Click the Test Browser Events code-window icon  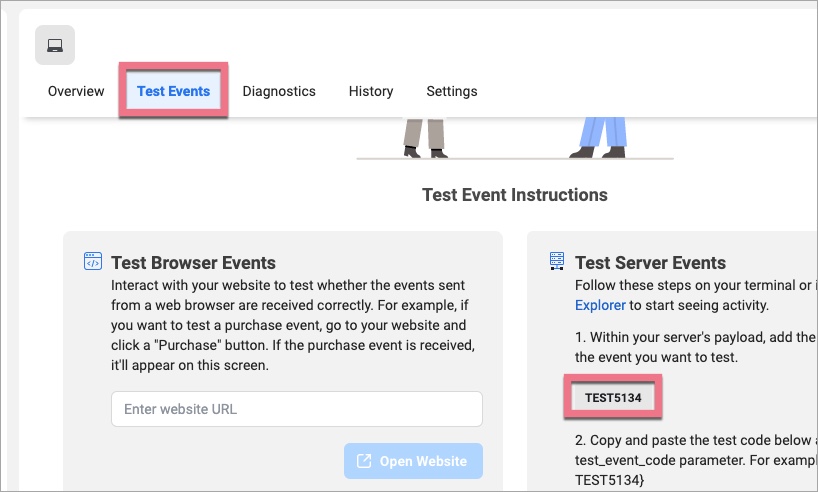tap(92, 262)
